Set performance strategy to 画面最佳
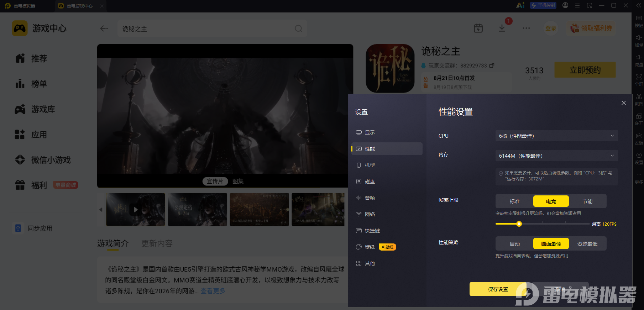Viewport: 644px width, 310px height. 551,244
